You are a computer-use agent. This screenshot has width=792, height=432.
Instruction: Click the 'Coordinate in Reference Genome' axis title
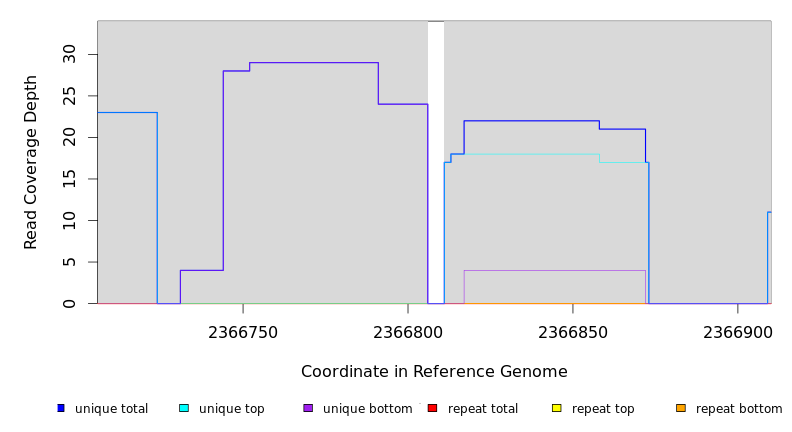[434, 372]
